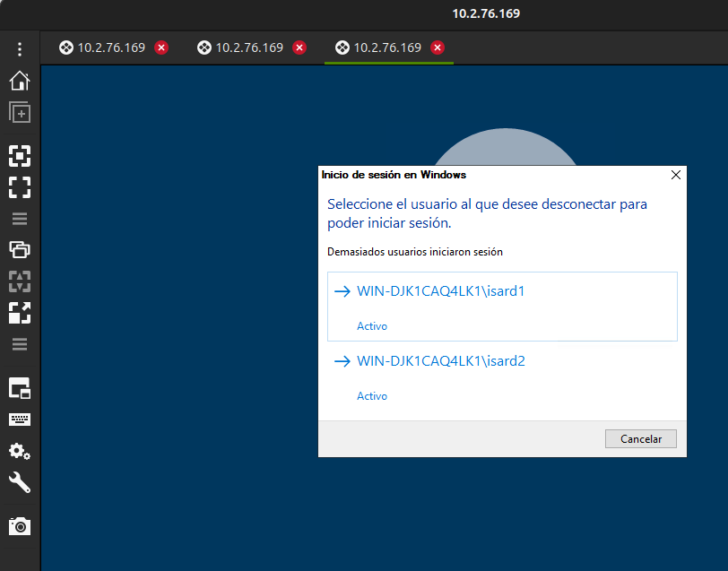Click the Home icon in the sidebar

[20, 82]
